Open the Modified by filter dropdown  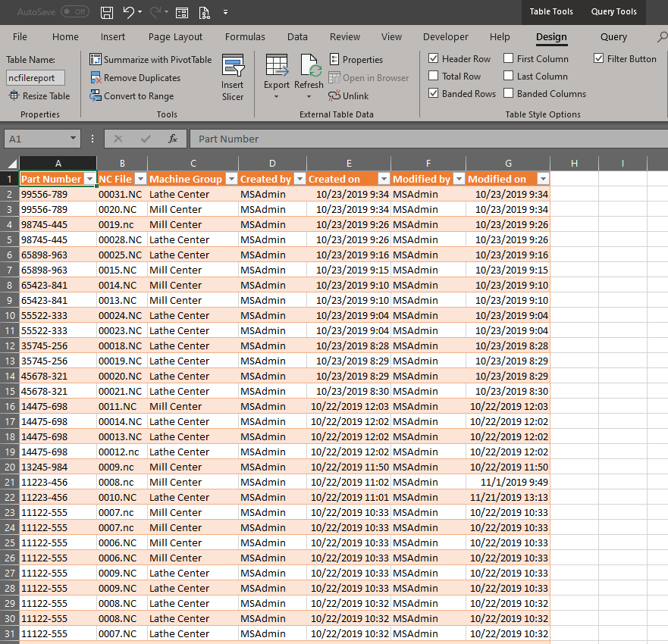tap(459, 179)
